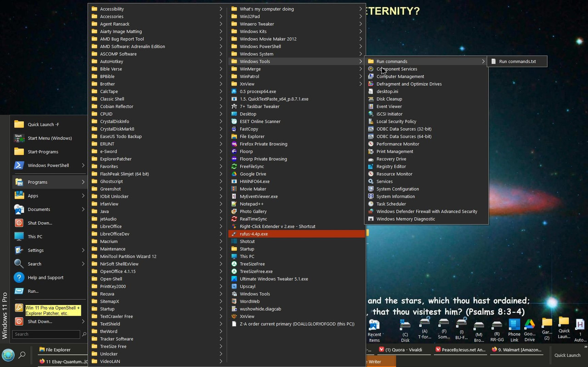The image size is (588, 367).
Task: Click the Start orb button
Action: pos(8,355)
